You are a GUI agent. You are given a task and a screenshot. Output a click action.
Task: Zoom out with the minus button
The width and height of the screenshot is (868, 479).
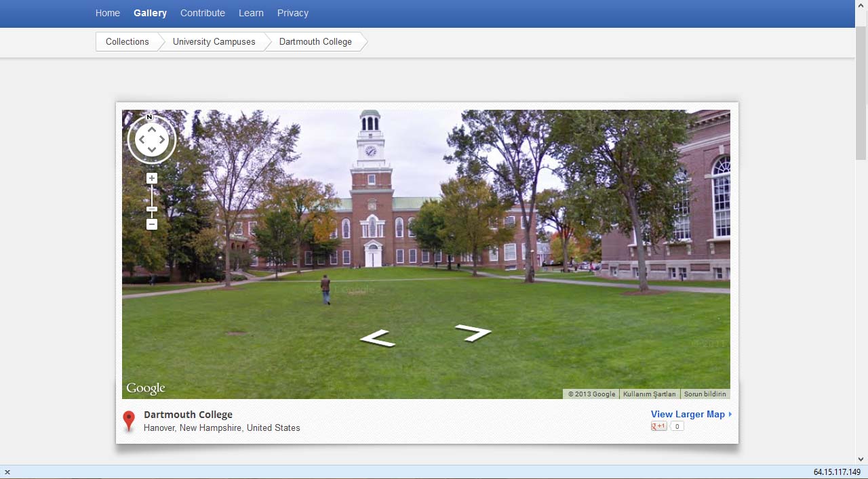[152, 224]
